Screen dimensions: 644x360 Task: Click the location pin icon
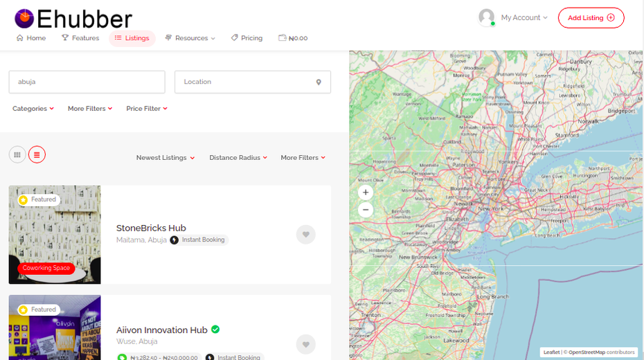click(x=319, y=82)
